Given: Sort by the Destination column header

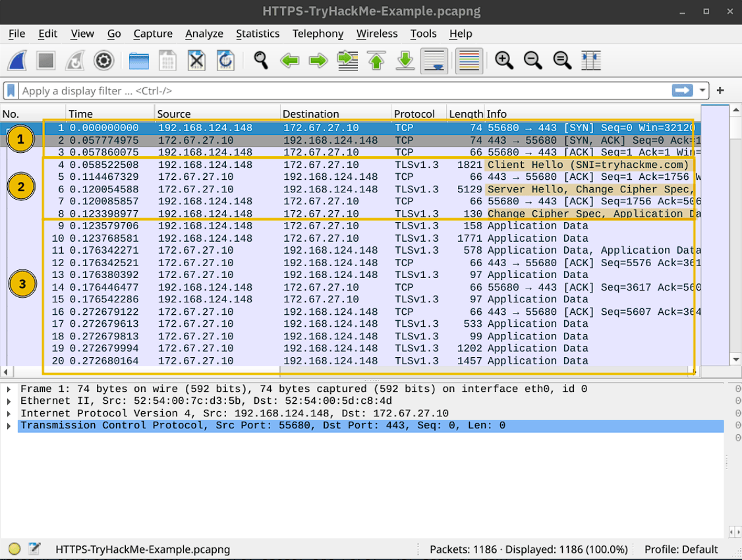Looking at the screenshot, I should point(335,114).
